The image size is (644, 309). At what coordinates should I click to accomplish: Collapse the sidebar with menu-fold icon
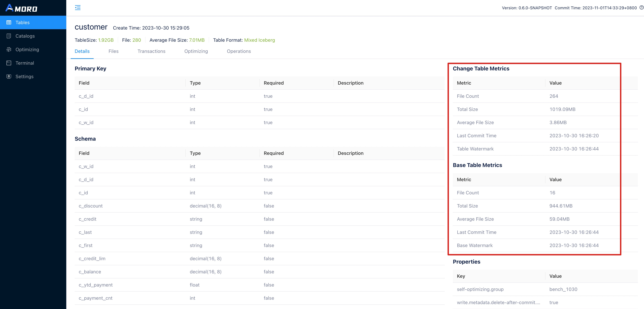tap(78, 8)
